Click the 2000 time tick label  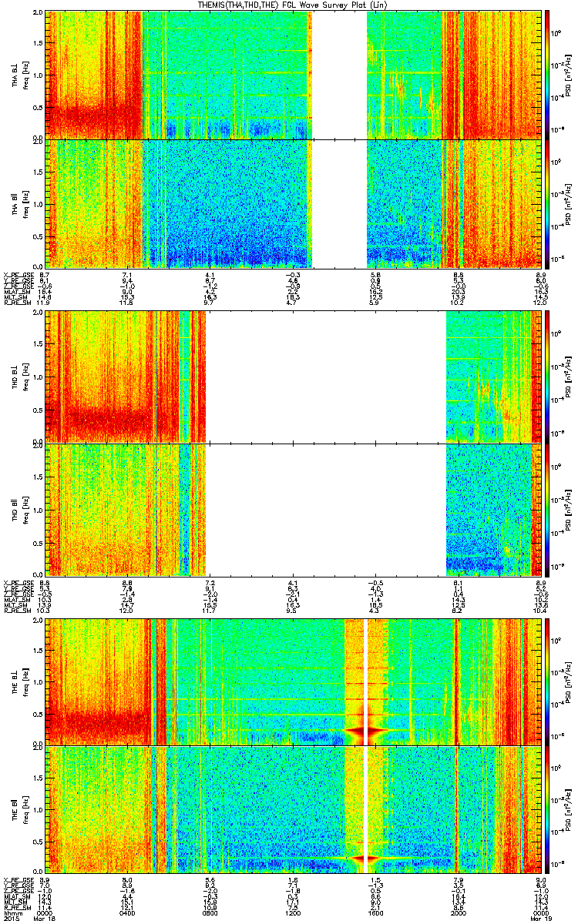coord(458,912)
